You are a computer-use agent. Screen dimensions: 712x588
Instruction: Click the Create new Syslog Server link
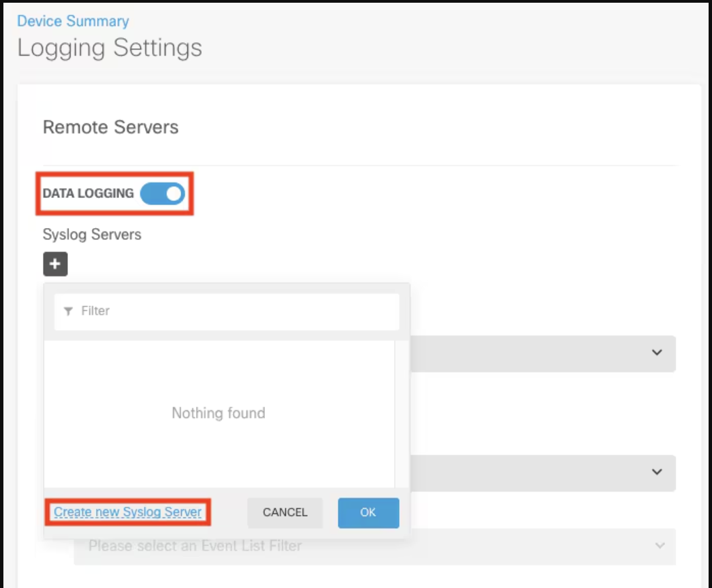pos(128,512)
